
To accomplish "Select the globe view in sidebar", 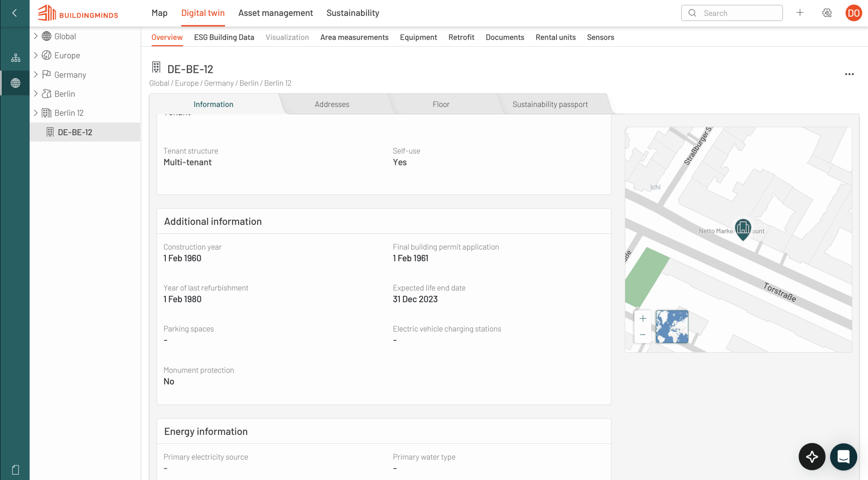I will coord(15,83).
